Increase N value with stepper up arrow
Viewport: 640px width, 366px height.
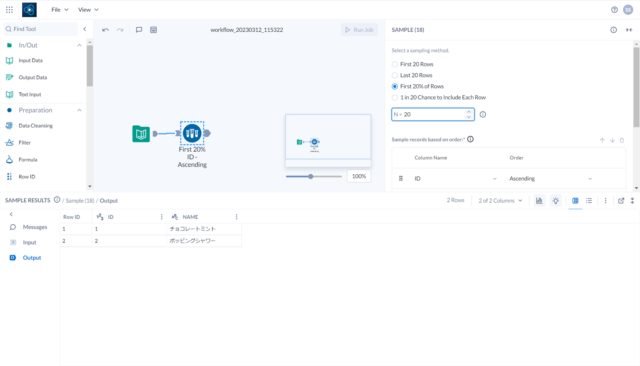click(469, 112)
